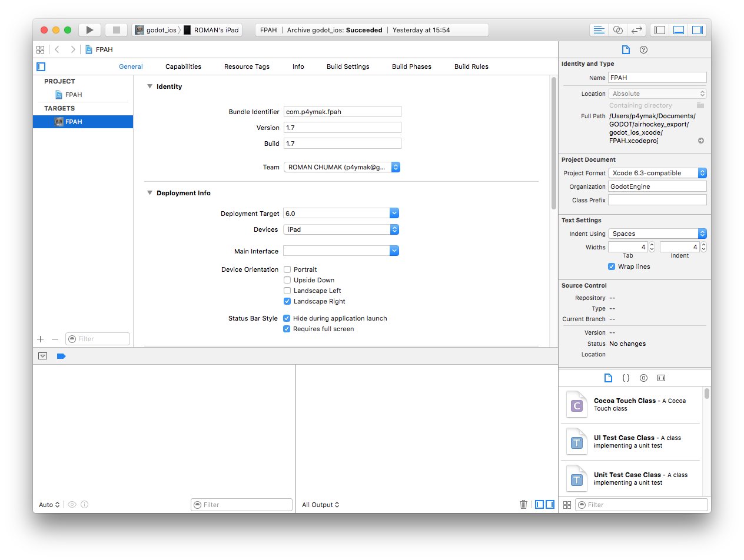Show the Quick Help inspector

coord(644,49)
